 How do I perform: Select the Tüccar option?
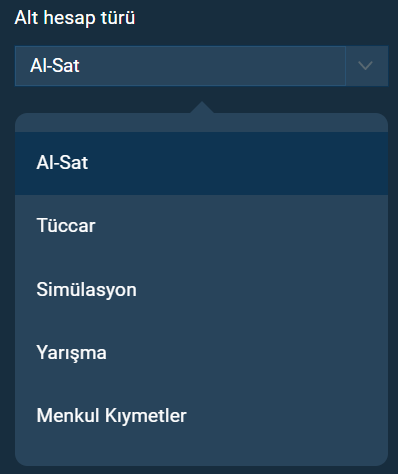point(201,226)
